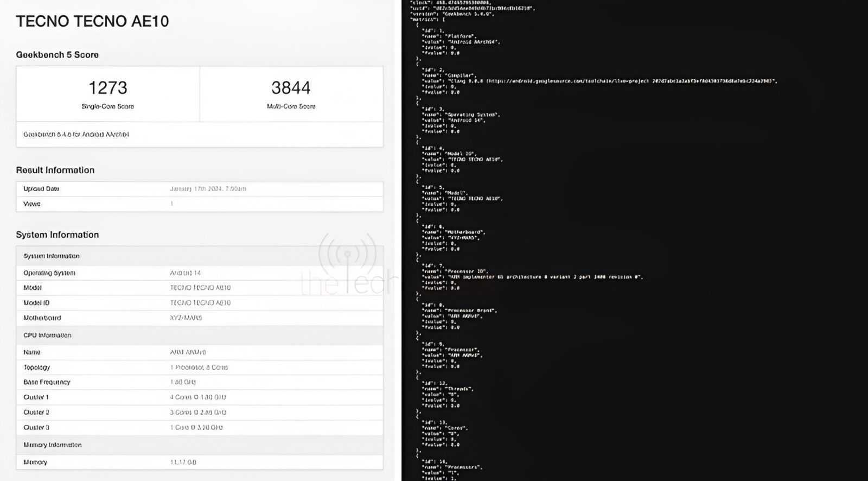Viewport: 868px width, 481px height.
Task: Click the "TECNO TECNO AE10" page title
Action: click(x=92, y=21)
